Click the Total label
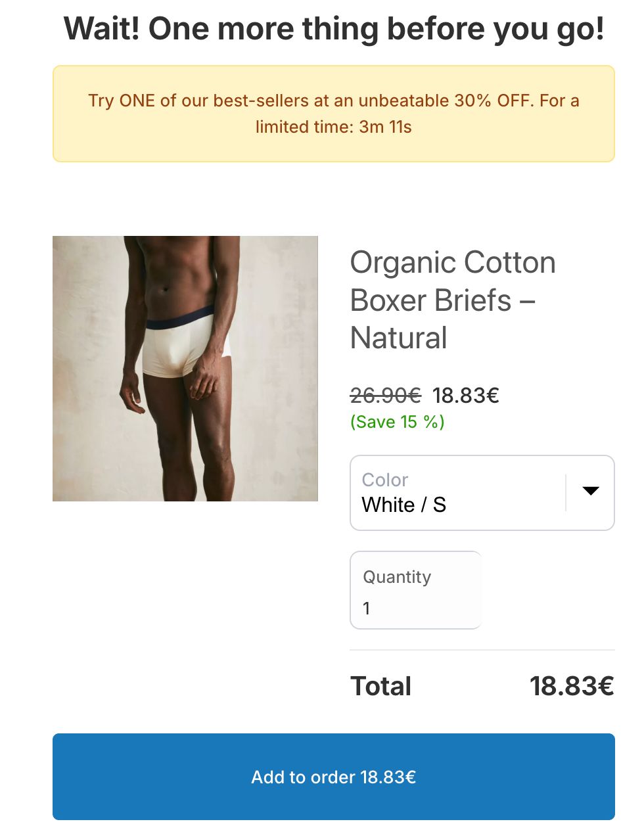 [x=381, y=685]
